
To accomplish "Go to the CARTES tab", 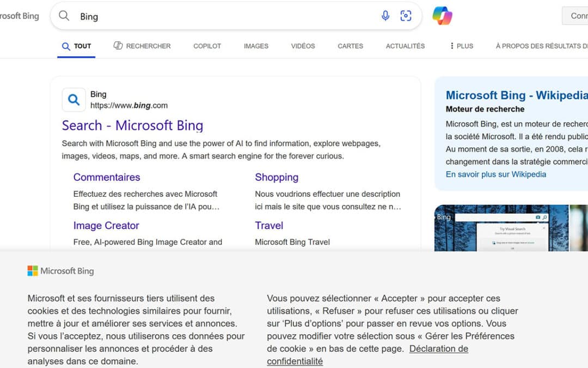I will [350, 46].
